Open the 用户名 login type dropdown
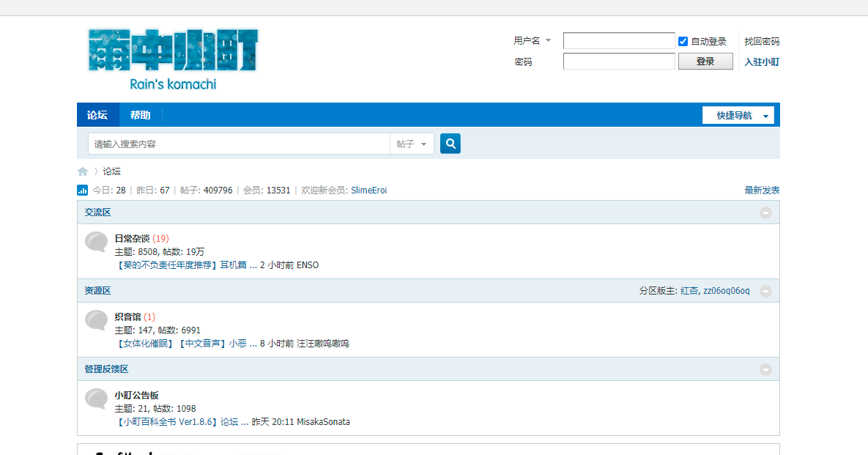The height and width of the screenshot is (455, 868). point(532,40)
